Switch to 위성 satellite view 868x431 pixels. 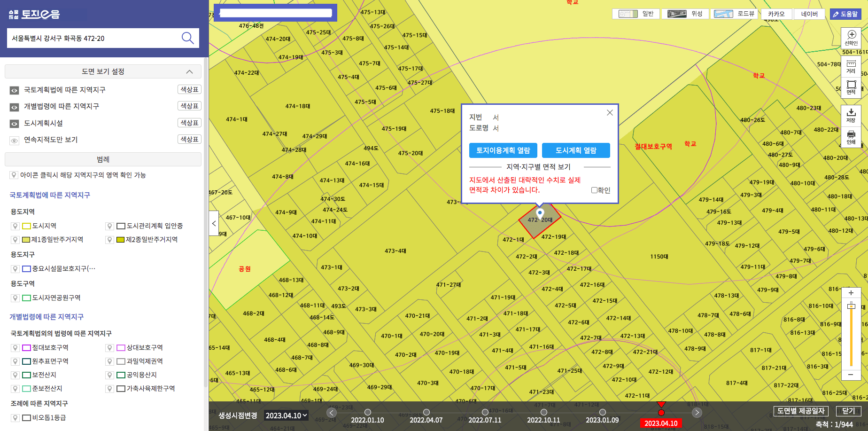(685, 14)
